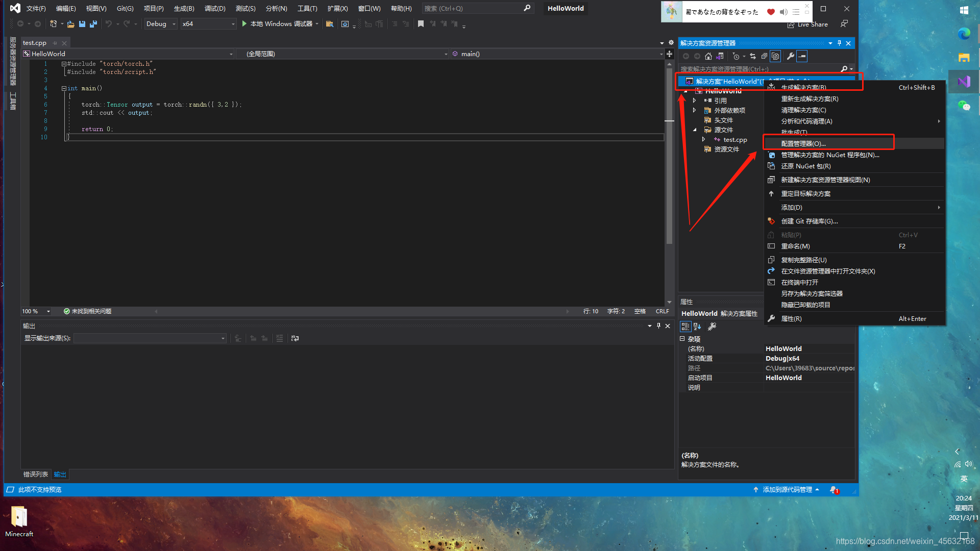Open the x64 platform dropdown

(x=208, y=24)
